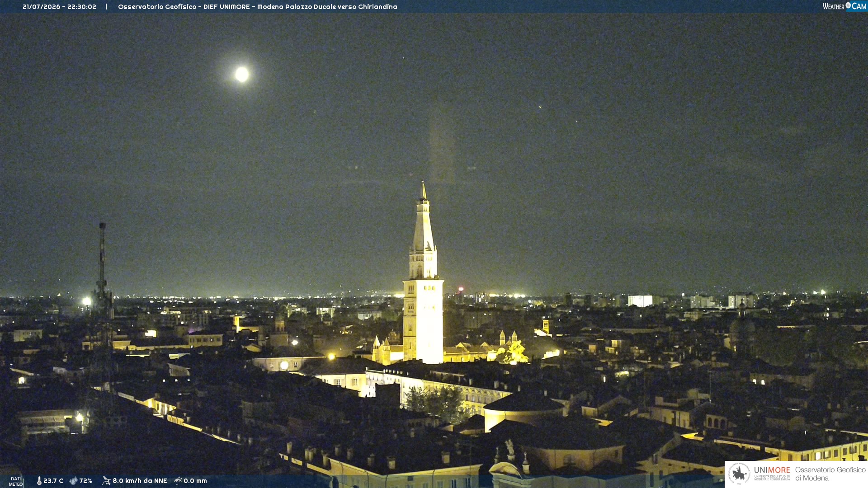Click the rain umbrella icon
The height and width of the screenshot is (488, 868).
[x=178, y=481]
